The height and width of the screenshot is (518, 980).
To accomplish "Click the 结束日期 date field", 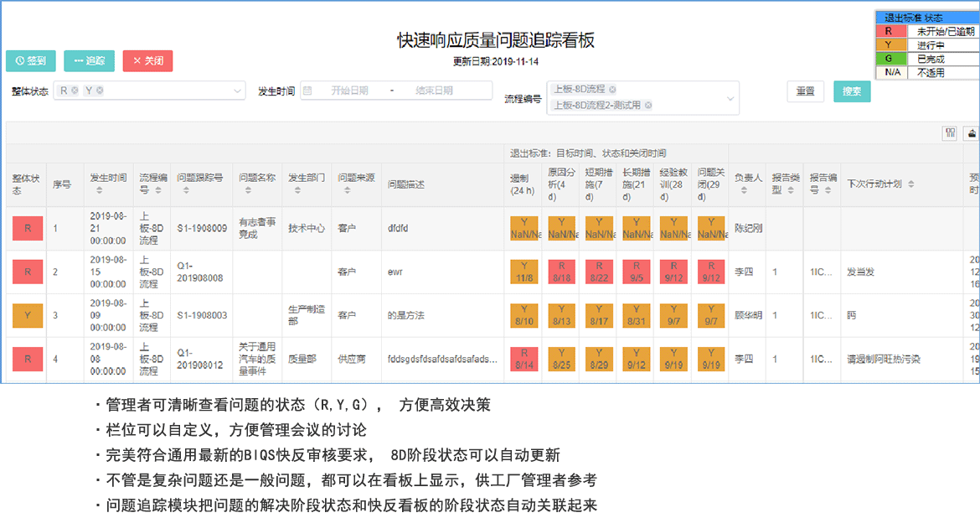I will [x=434, y=91].
